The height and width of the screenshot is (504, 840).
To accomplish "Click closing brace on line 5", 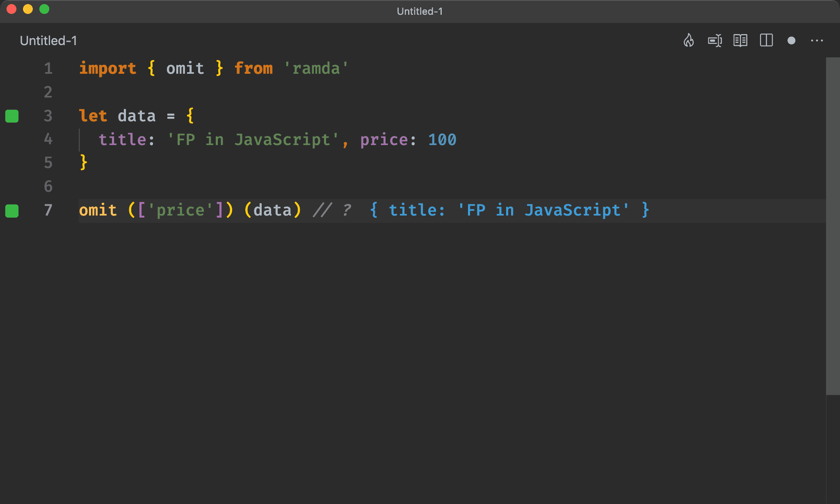I will coord(84,163).
